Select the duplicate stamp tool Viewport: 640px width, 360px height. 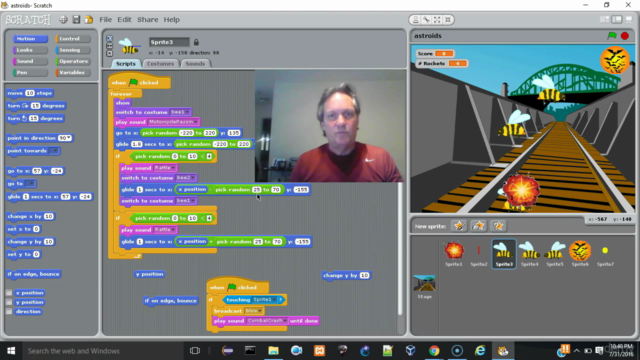(416, 20)
